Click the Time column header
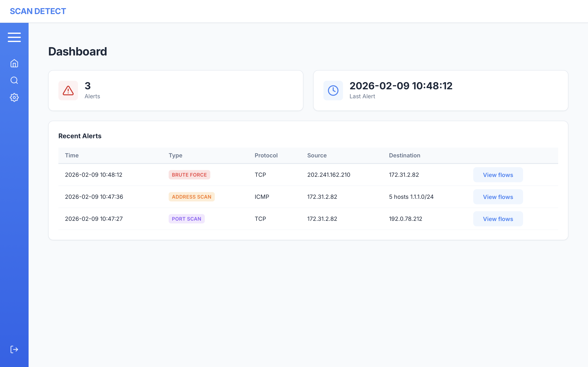Viewport: 588px width, 367px height. [72, 155]
